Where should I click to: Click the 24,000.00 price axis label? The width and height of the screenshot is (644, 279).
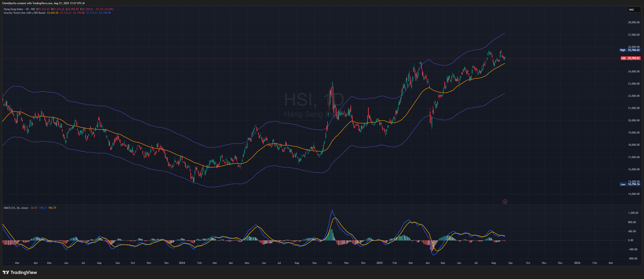pos(634,71)
